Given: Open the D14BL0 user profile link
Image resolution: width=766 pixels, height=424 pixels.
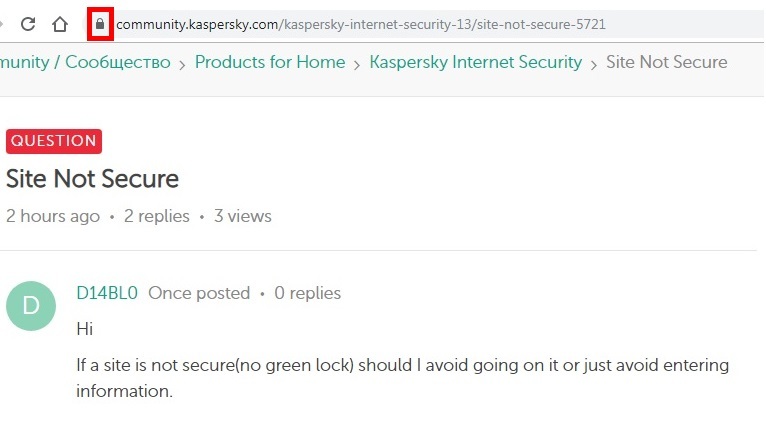Looking at the screenshot, I should click(107, 293).
